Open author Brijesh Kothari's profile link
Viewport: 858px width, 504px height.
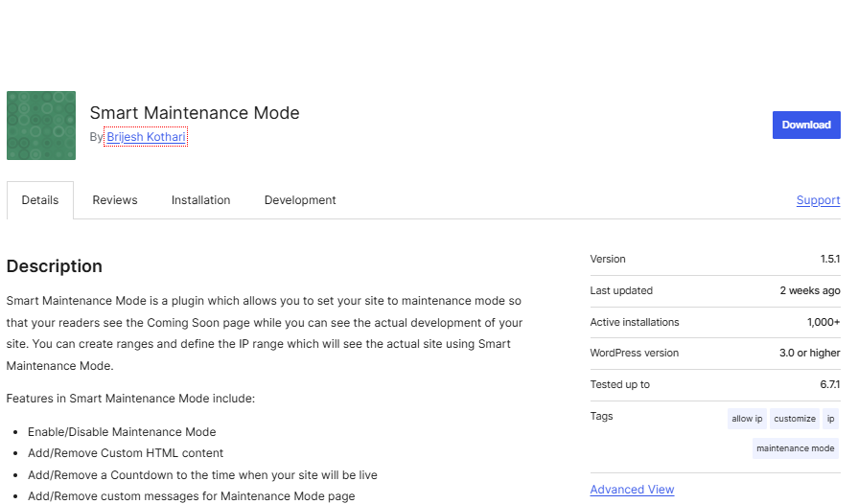tap(146, 137)
